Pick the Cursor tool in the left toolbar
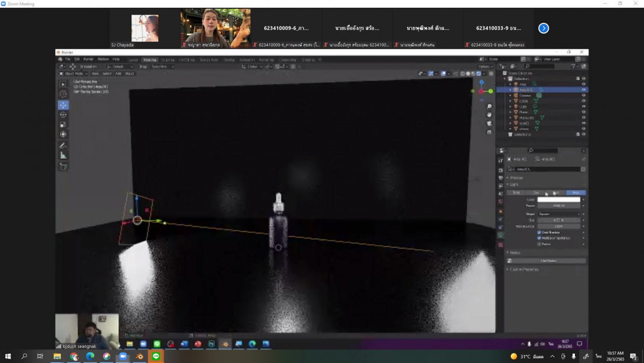The width and height of the screenshot is (644, 363). [63, 94]
